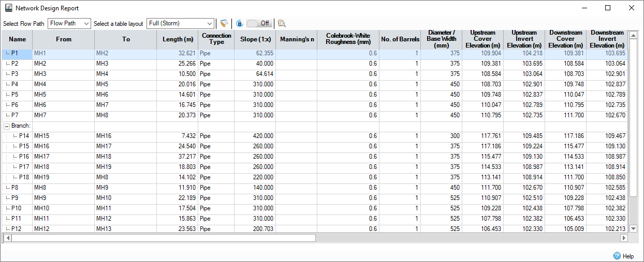This screenshot has width=644, height=262.
Task: Click the Help question mark icon
Action: [x=617, y=256]
